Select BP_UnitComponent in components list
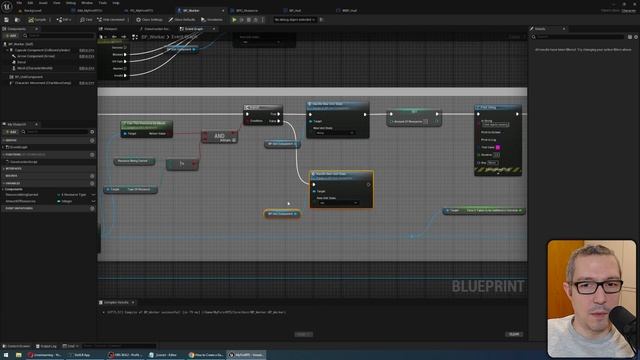This screenshot has height=360, width=640. 29,77
